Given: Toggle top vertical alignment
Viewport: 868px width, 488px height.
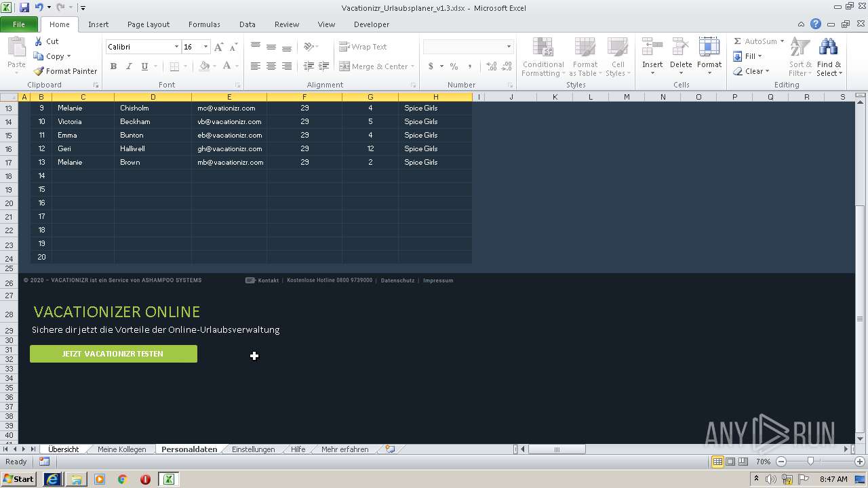Looking at the screenshot, I should pyautogui.click(x=256, y=47).
